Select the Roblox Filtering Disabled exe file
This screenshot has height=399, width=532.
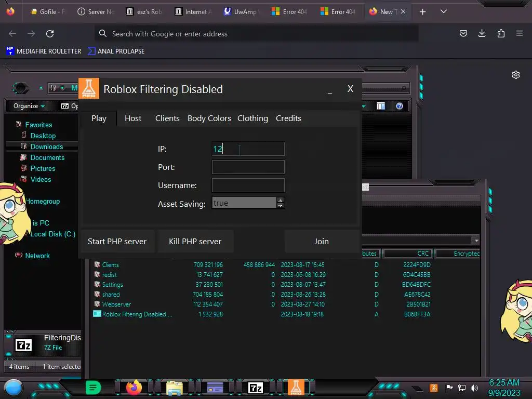132,314
